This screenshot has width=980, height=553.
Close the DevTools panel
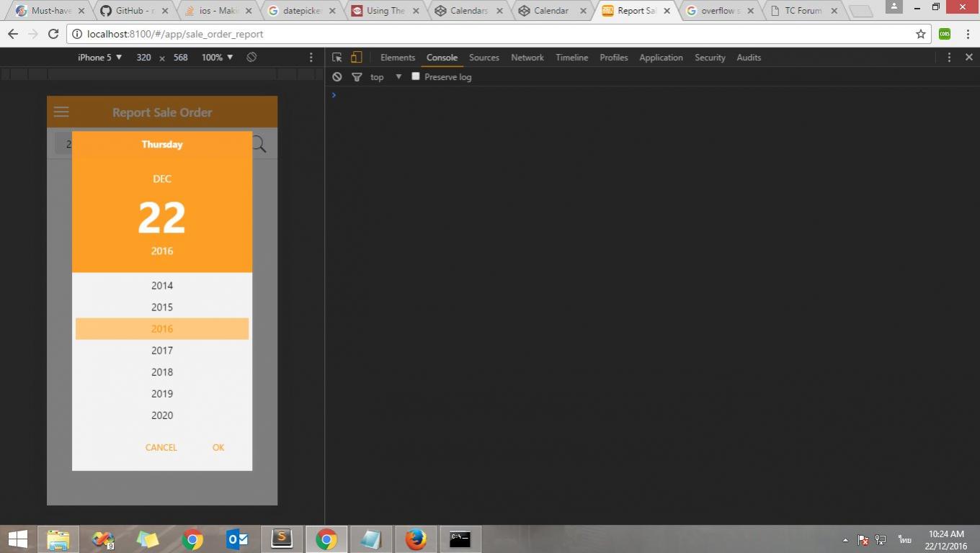point(969,58)
